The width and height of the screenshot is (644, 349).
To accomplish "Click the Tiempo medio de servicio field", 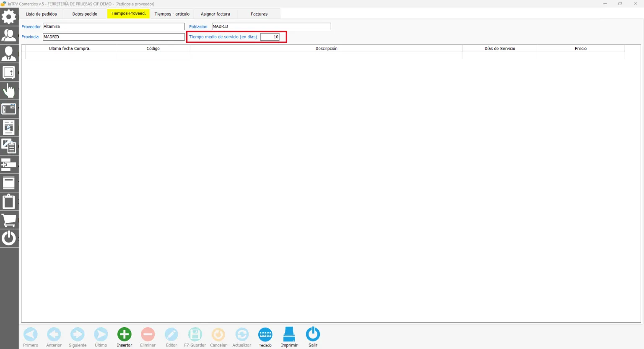I will 270,37.
